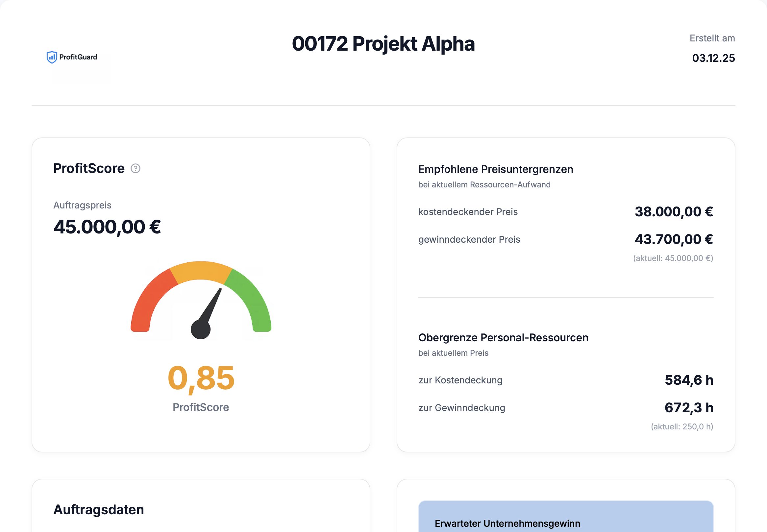Image resolution: width=767 pixels, height=532 pixels.
Task: Click the ProfitGuard brand name text
Action: (78, 57)
